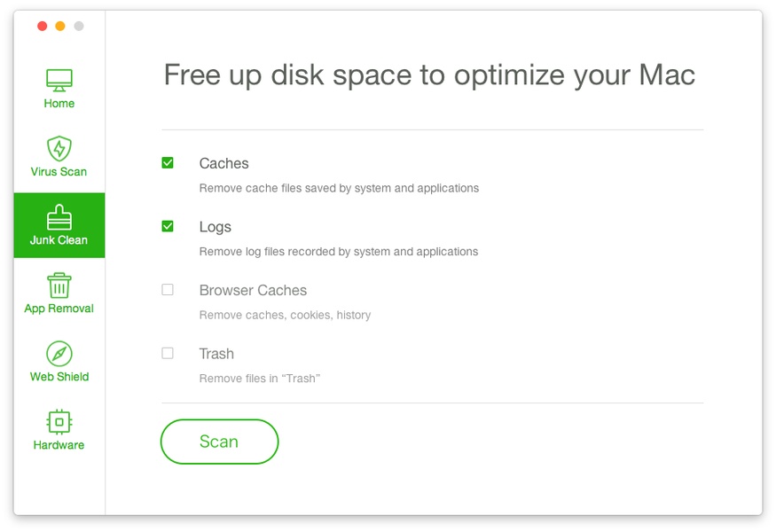Click the Browser Caches option label
776x532 pixels.
coord(253,291)
